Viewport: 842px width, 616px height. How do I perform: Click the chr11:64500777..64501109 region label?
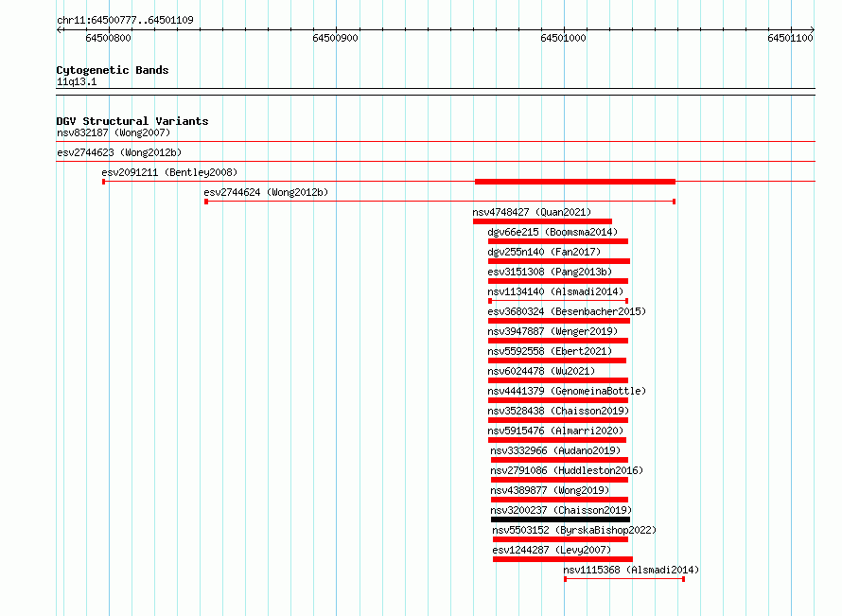coord(125,20)
